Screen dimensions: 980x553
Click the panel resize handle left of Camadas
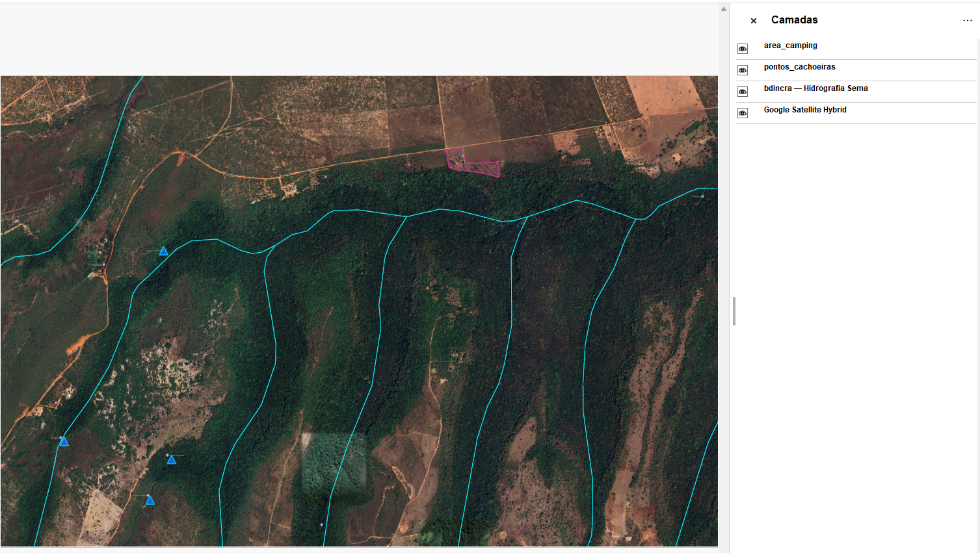(734, 311)
